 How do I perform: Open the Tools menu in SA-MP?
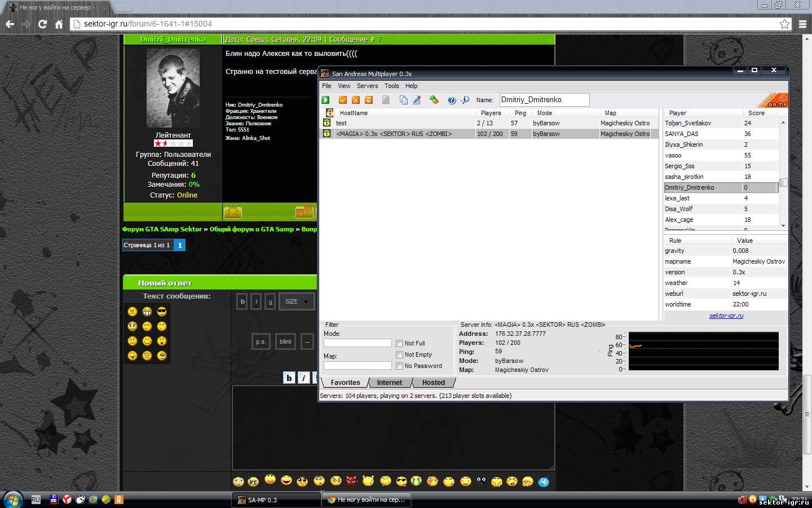pyautogui.click(x=391, y=86)
